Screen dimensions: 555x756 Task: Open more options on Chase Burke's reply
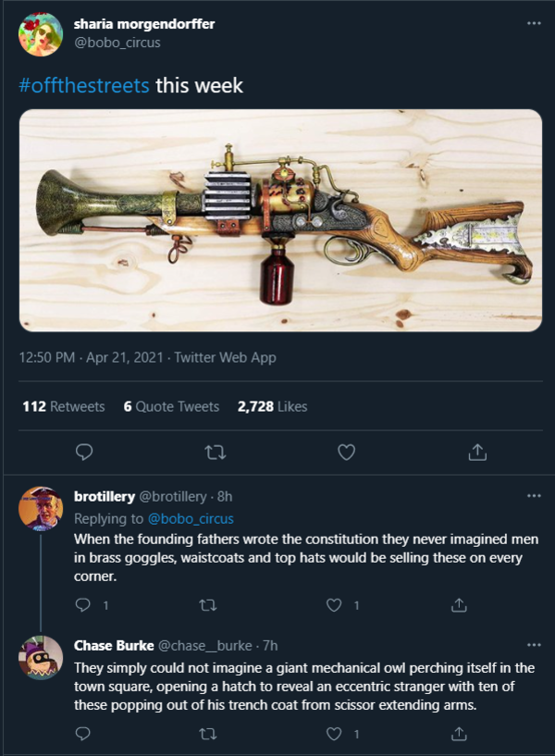(x=534, y=645)
